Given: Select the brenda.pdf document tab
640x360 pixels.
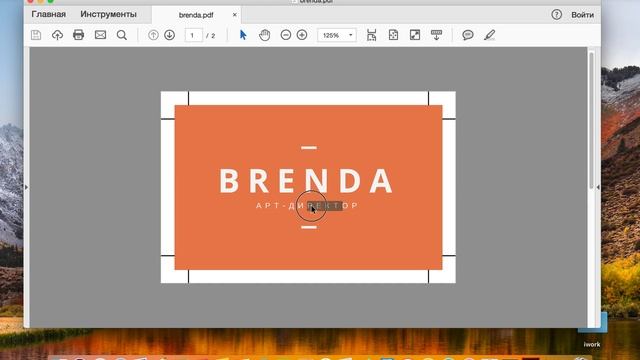Looking at the screenshot, I should pyautogui.click(x=196, y=15).
